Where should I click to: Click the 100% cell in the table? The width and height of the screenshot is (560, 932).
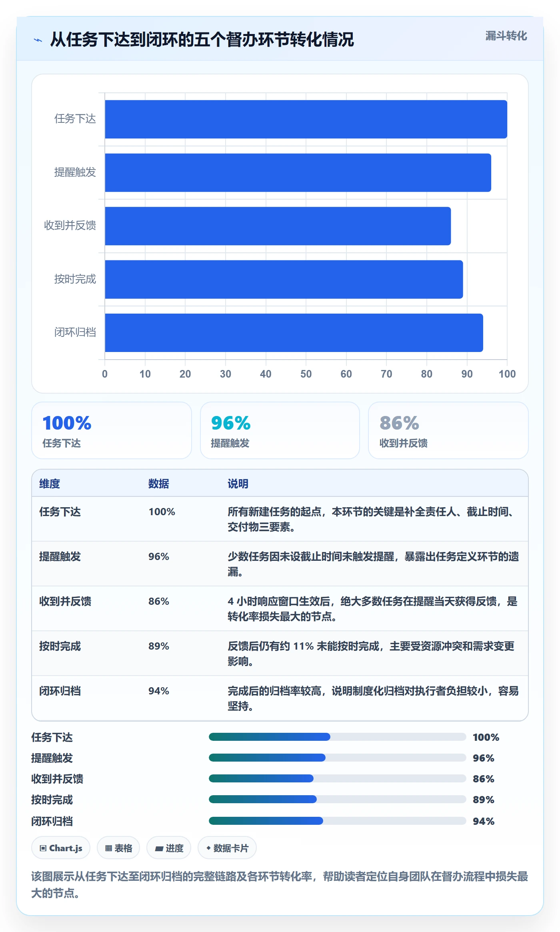click(162, 512)
